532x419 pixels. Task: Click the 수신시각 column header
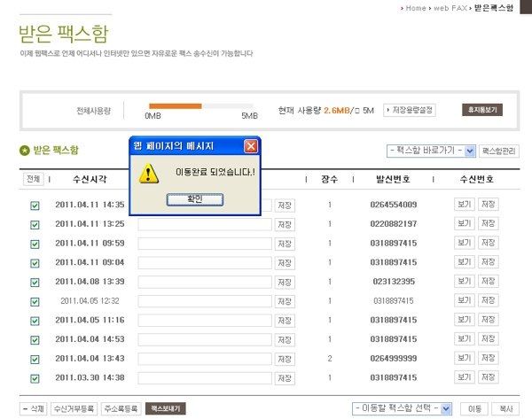point(90,179)
